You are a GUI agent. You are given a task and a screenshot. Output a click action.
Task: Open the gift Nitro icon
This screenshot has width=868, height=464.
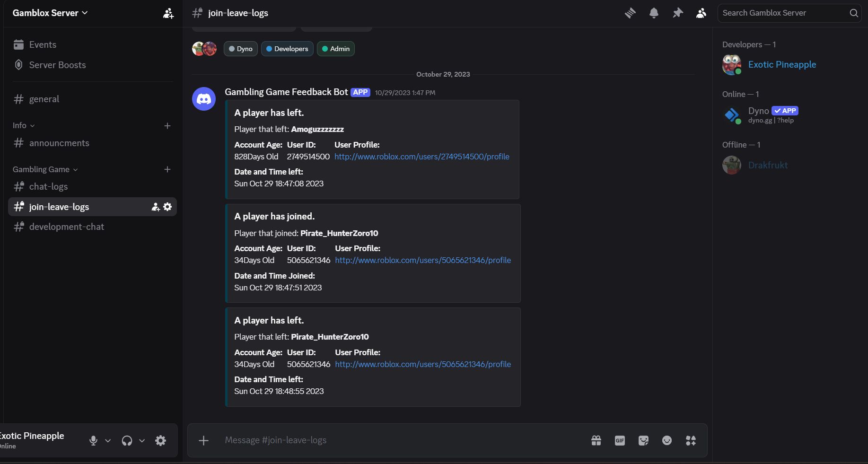(596, 440)
